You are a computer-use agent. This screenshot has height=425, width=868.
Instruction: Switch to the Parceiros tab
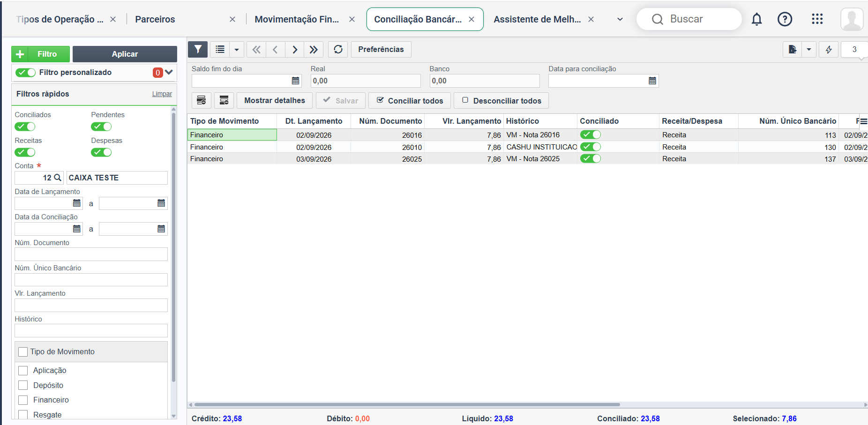(x=155, y=19)
